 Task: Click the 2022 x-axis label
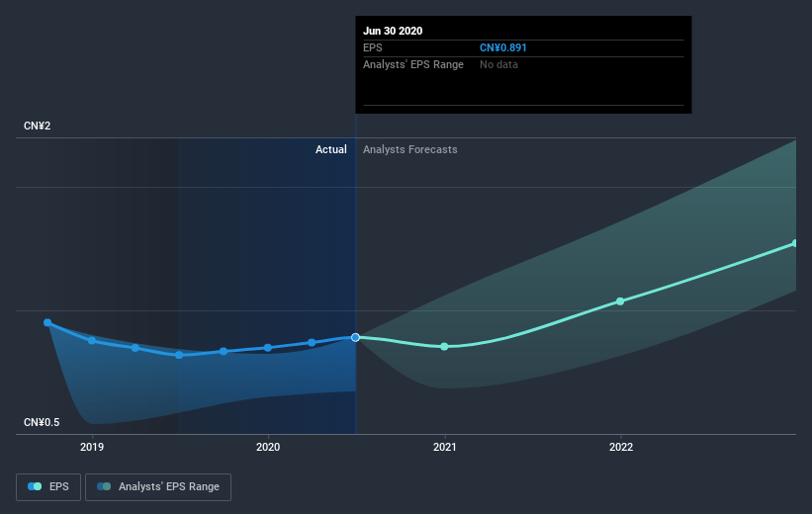[x=621, y=447]
